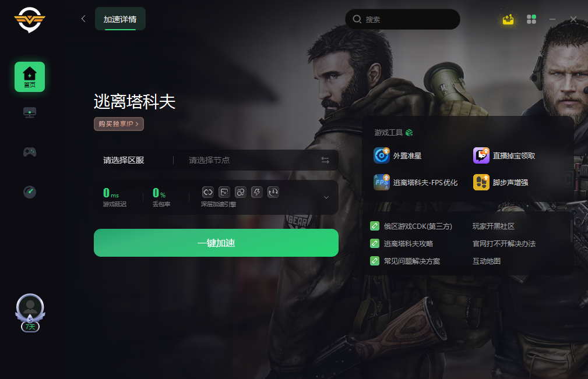Screen dimensions: 588x379
Task: Open the speedometer icon in the sidebar
Action: [x=30, y=192]
